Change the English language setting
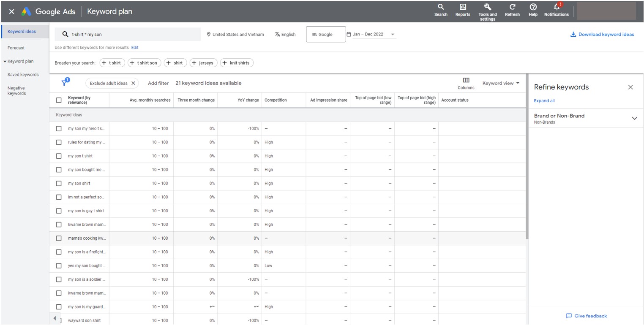This screenshot has width=644, height=325. [285, 35]
